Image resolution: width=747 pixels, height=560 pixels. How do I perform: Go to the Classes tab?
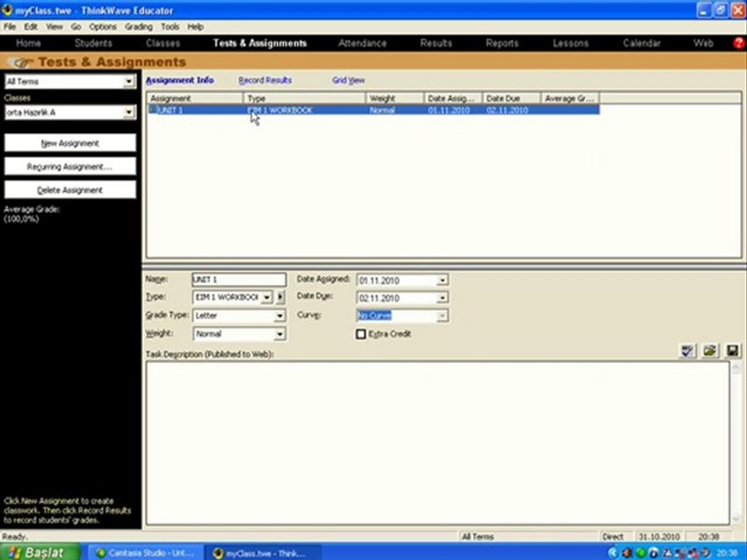point(163,43)
